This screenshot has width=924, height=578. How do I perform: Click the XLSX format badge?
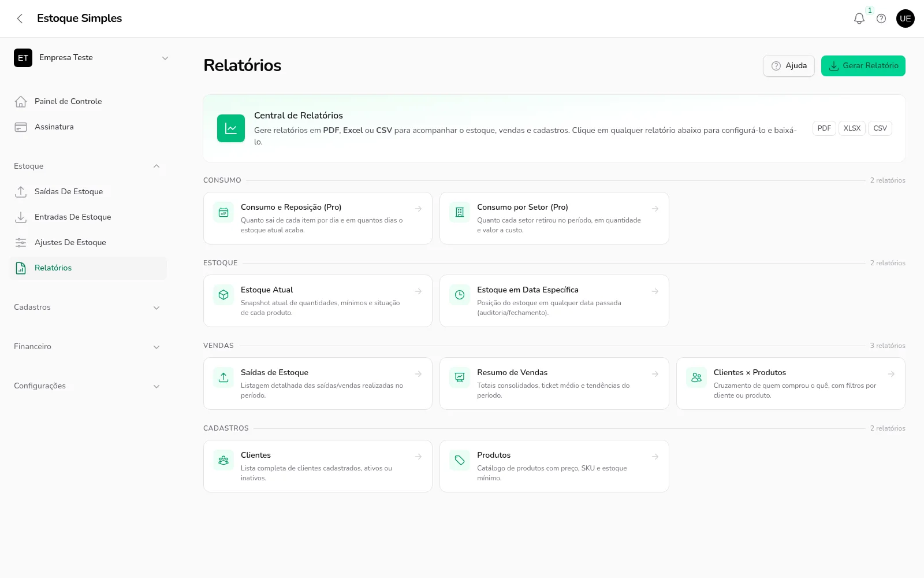click(852, 128)
